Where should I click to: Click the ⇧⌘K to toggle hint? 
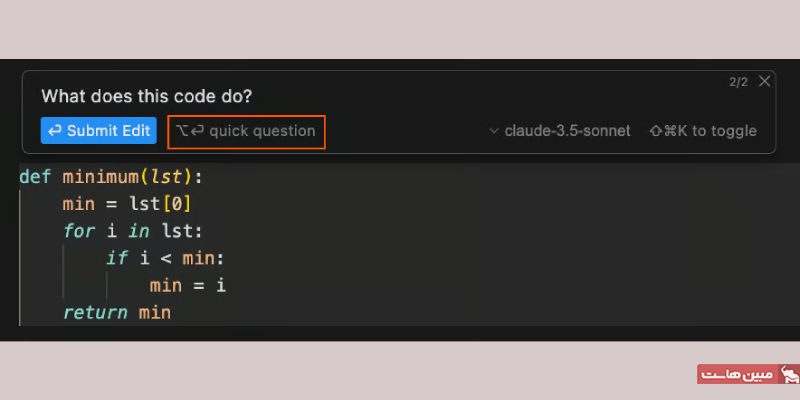703,131
